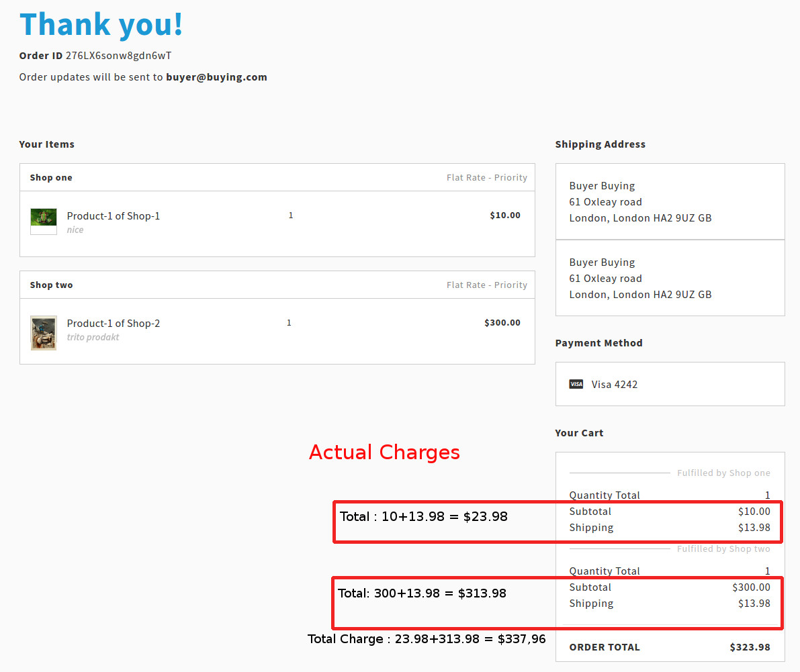Screen dimensions: 800x672
Task: Select the buyer@buying.com email address
Action: tap(216, 77)
